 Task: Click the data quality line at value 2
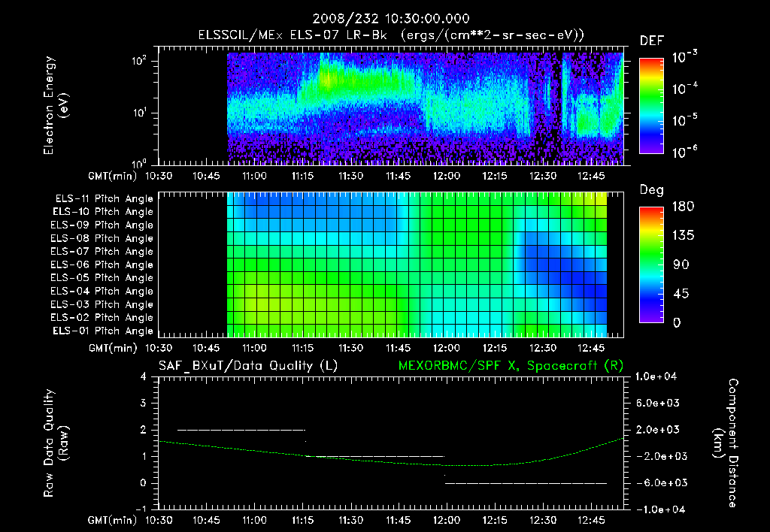pyautogui.click(x=241, y=430)
